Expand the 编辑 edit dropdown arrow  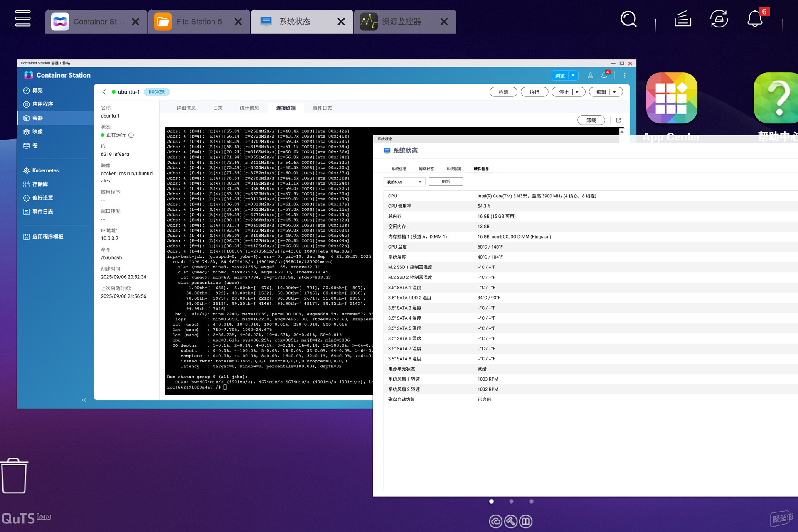click(x=615, y=92)
